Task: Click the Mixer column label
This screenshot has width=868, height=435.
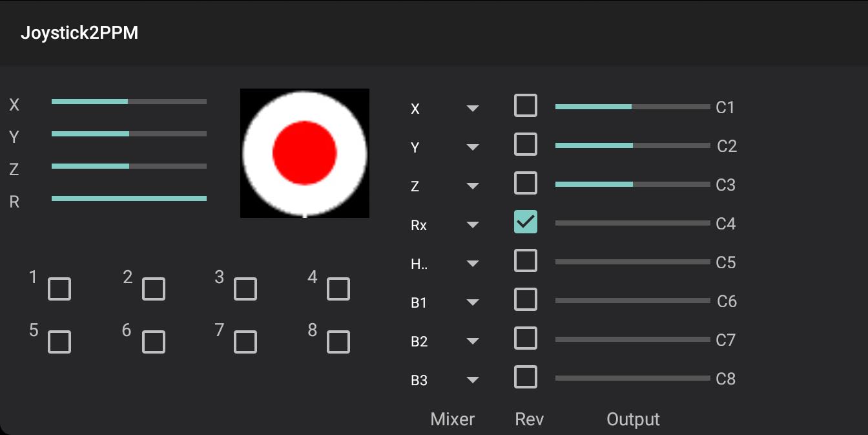Action: pyautogui.click(x=453, y=419)
